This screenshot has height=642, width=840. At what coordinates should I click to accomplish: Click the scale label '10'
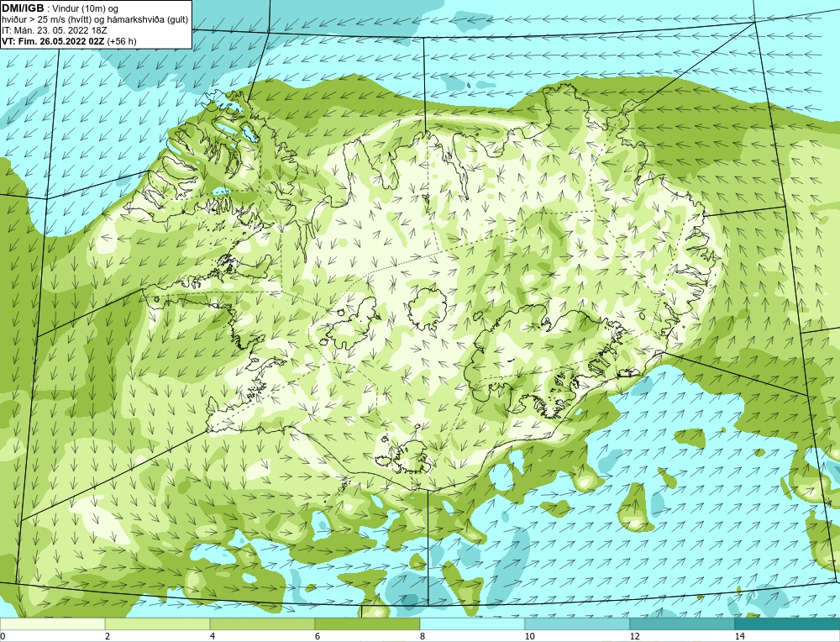coord(530,636)
